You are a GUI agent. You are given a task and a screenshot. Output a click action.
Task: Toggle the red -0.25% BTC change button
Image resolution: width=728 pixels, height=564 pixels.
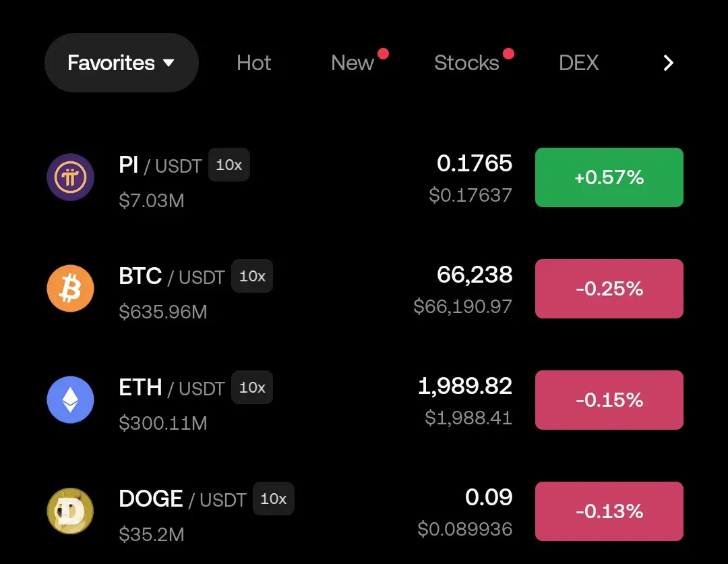(x=609, y=289)
